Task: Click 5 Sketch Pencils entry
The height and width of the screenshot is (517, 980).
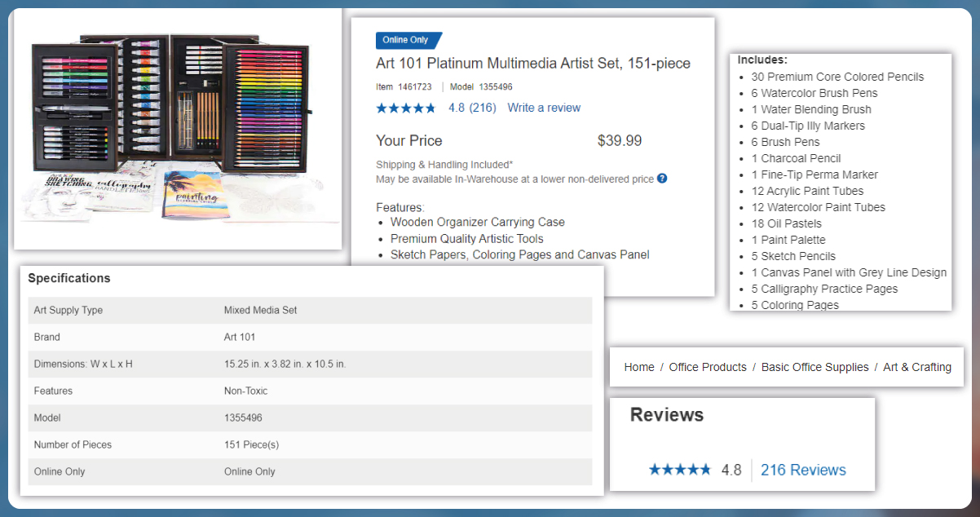Action: [x=793, y=256]
